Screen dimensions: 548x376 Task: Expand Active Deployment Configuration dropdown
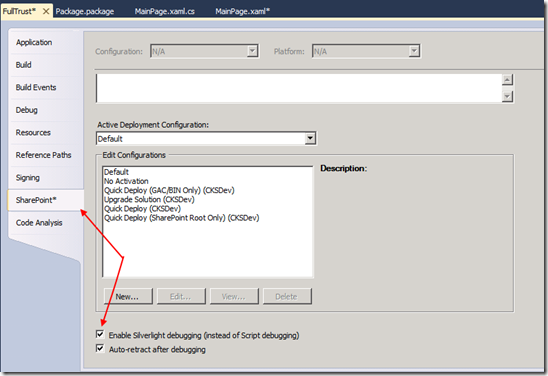(310, 138)
